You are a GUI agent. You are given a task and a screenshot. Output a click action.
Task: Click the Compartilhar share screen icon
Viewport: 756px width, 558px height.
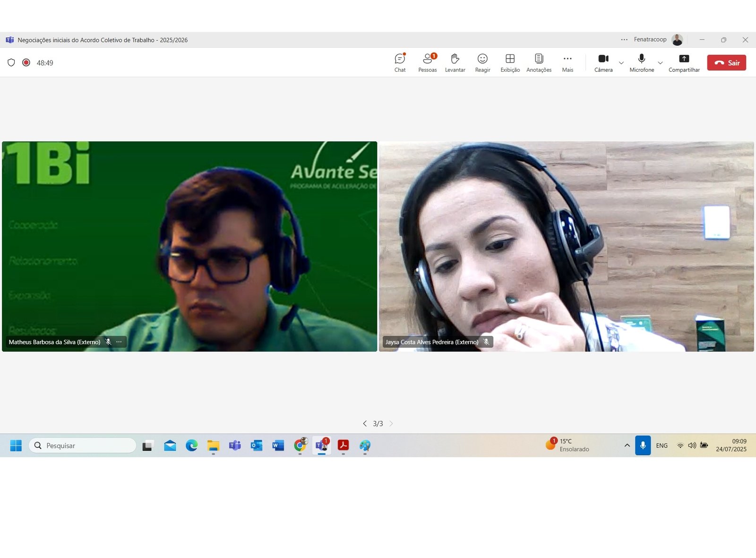pos(684,62)
